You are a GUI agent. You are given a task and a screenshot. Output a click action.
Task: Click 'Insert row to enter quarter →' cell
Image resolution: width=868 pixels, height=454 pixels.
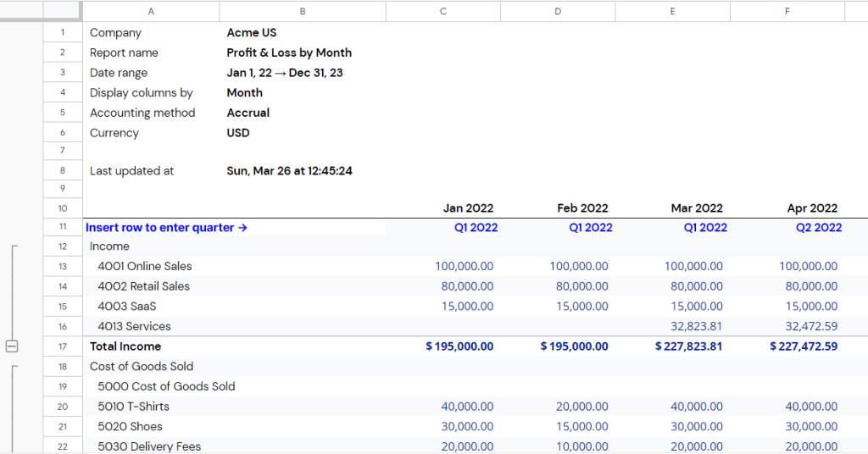tap(166, 227)
